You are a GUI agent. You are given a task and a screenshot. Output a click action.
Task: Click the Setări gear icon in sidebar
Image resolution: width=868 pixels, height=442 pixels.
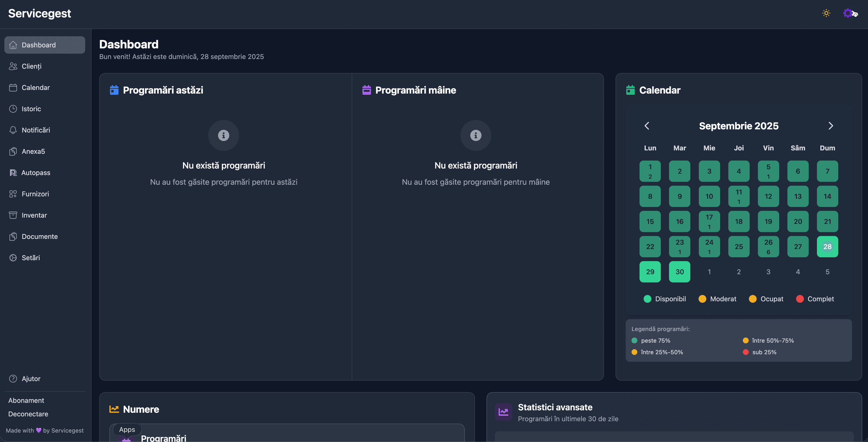pos(13,258)
